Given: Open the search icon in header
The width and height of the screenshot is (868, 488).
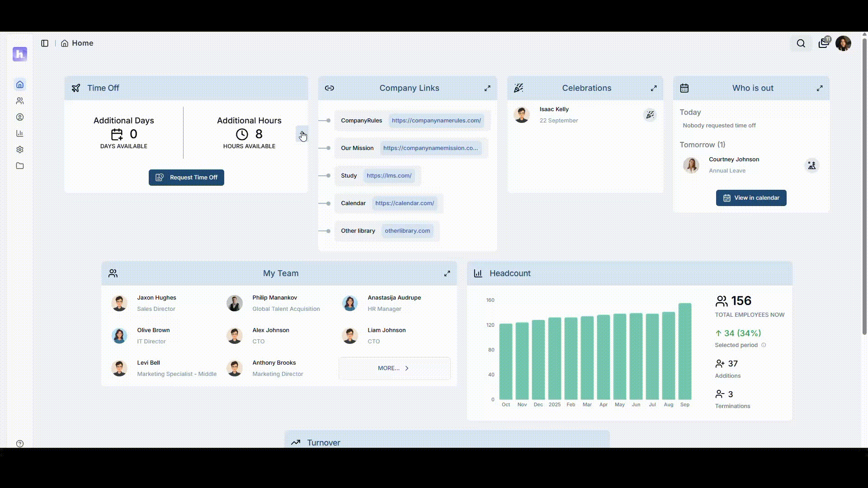Looking at the screenshot, I should click(x=801, y=43).
